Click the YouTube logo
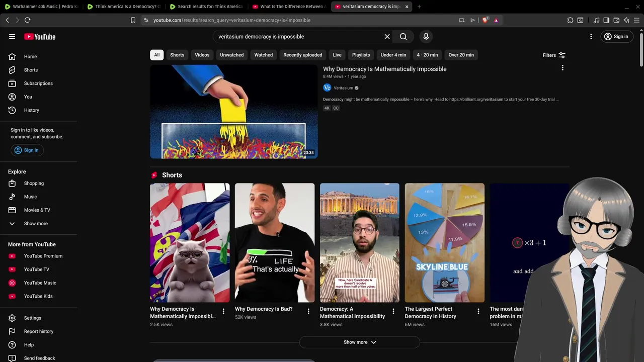The height and width of the screenshot is (362, 644). click(x=40, y=37)
